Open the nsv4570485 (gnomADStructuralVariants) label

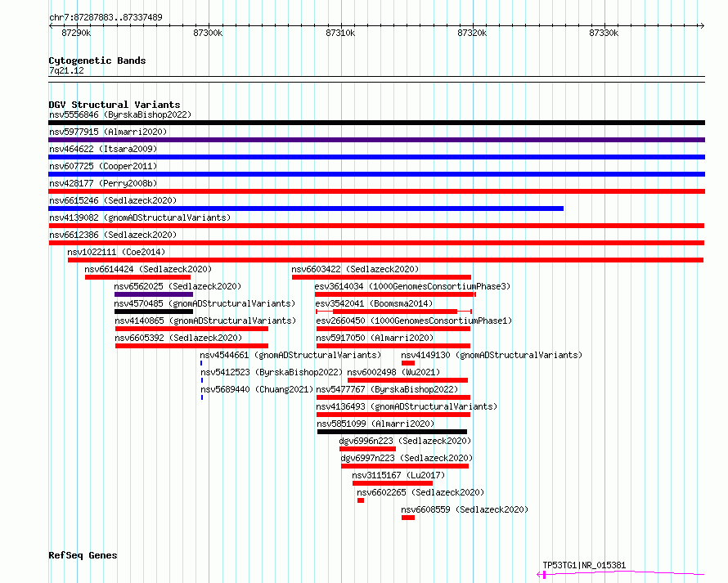(x=204, y=303)
